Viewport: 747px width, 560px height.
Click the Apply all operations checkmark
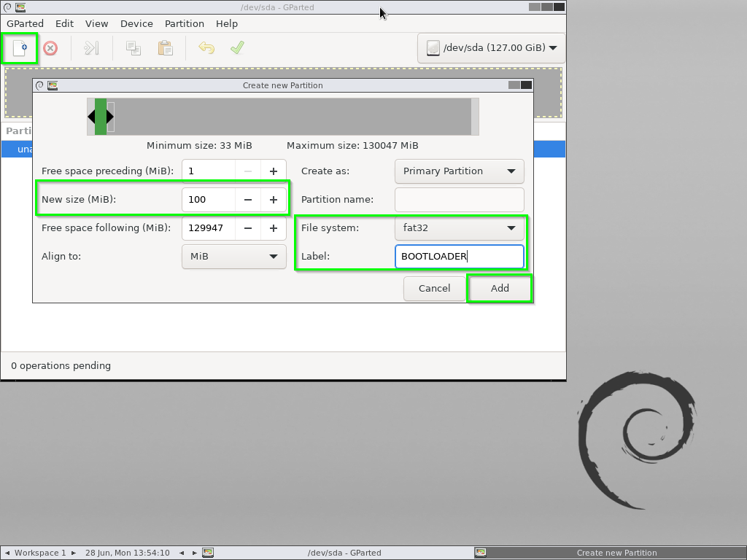[237, 48]
